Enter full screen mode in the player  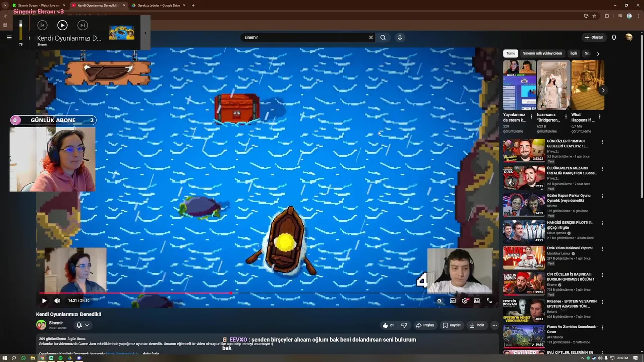(x=489, y=301)
